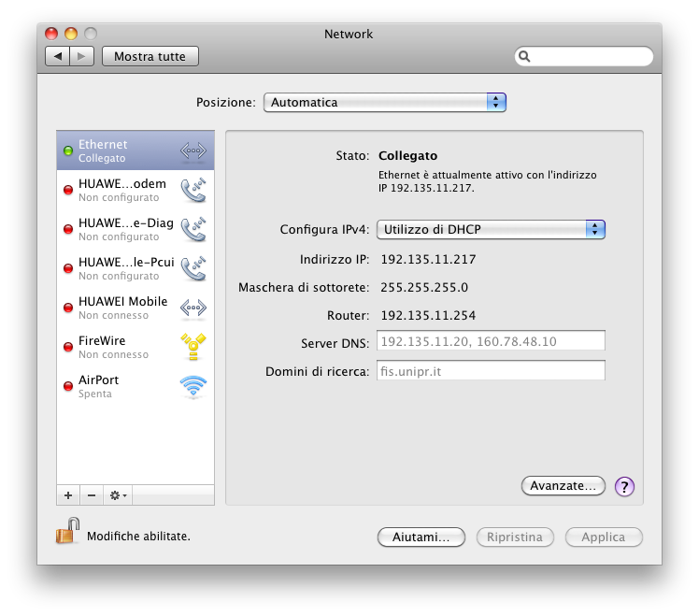This screenshot has height=616, width=699.
Task: Click the red status dot beside AirPort
Action: [x=68, y=386]
